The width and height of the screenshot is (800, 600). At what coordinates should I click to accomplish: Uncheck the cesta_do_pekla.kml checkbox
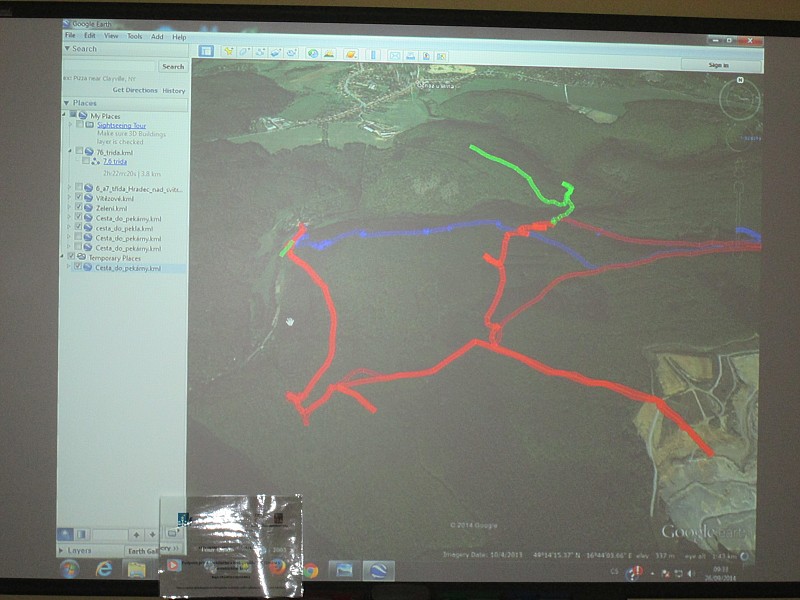pyautogui.click(x=78, y=227)
